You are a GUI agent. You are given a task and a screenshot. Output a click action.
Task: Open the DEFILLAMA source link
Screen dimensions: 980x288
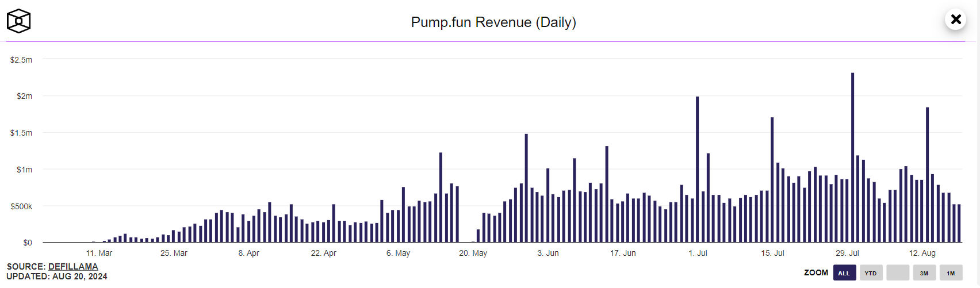(x=73, y=267)
